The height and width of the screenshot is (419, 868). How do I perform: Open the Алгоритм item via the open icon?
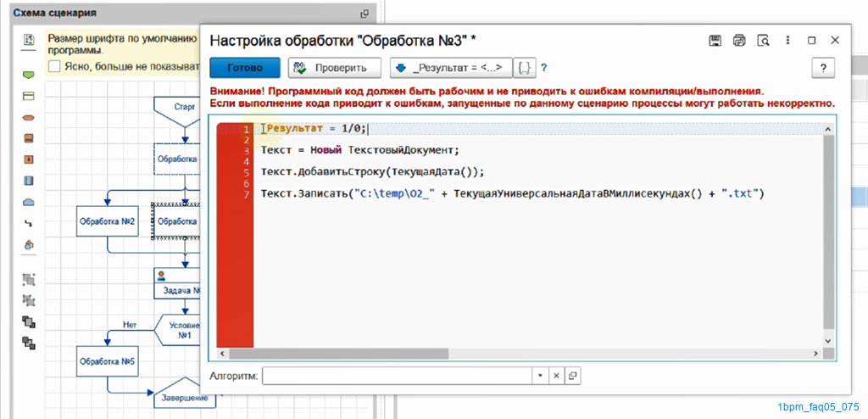click(x=572, y=376)
